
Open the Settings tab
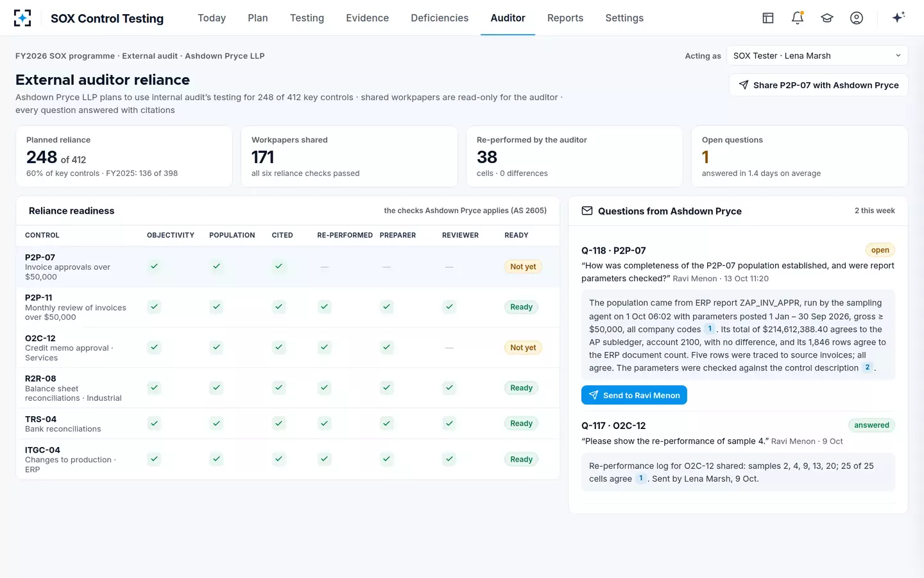pyautogui.click(x=624, y=18)
